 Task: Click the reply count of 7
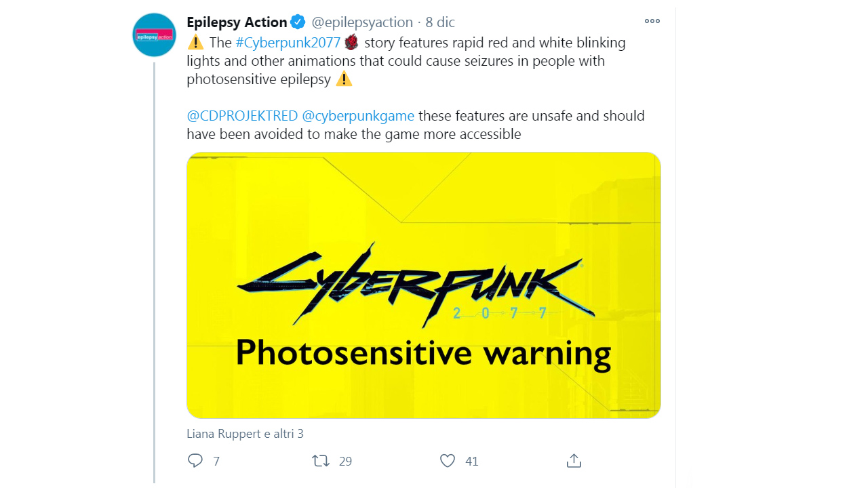(x=216, y=462)
